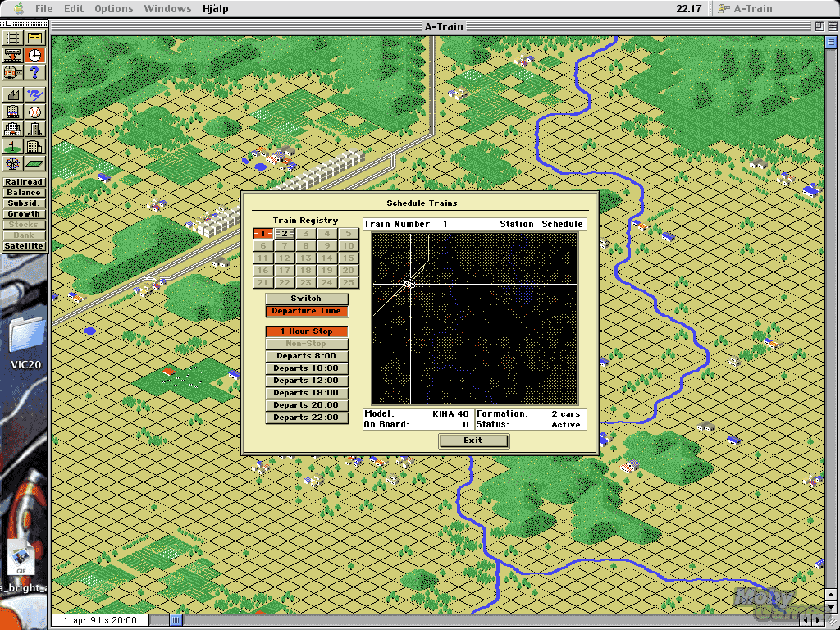This screenshot has width=840, height=630.
Task: Open the place train tool
Action: click(13, 55)
